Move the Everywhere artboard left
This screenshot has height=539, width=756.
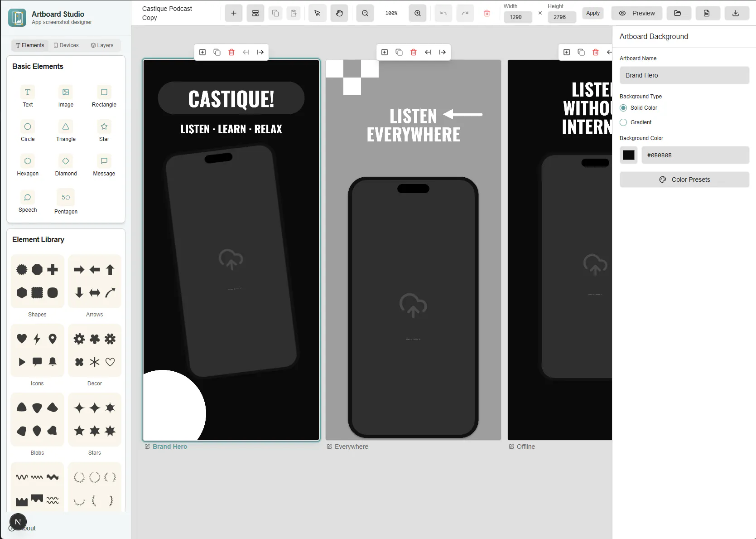(428, 52)
